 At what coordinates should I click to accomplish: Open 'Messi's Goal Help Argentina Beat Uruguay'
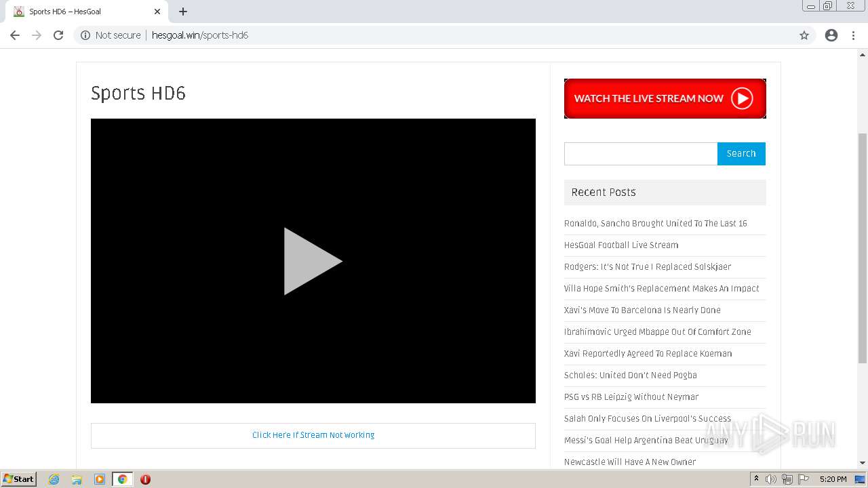click(646, 440)
